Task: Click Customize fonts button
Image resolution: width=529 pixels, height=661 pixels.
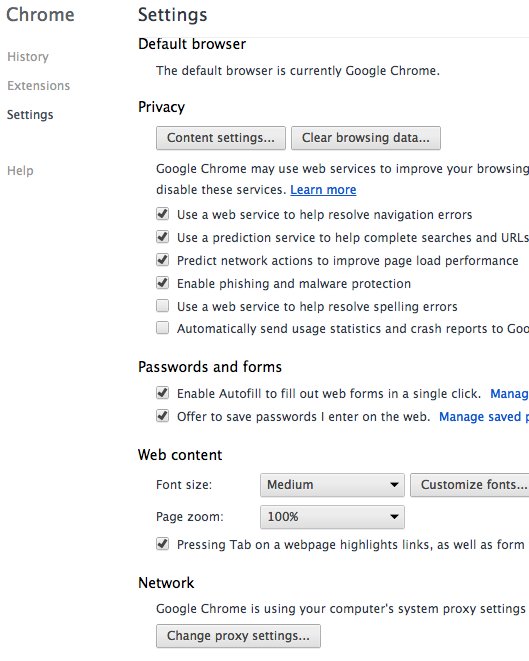Action: (x=470, y=485)
